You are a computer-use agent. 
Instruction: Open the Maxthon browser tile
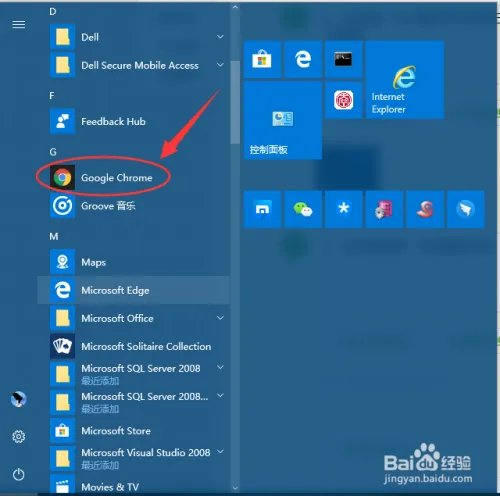click(x=262, y=209)
